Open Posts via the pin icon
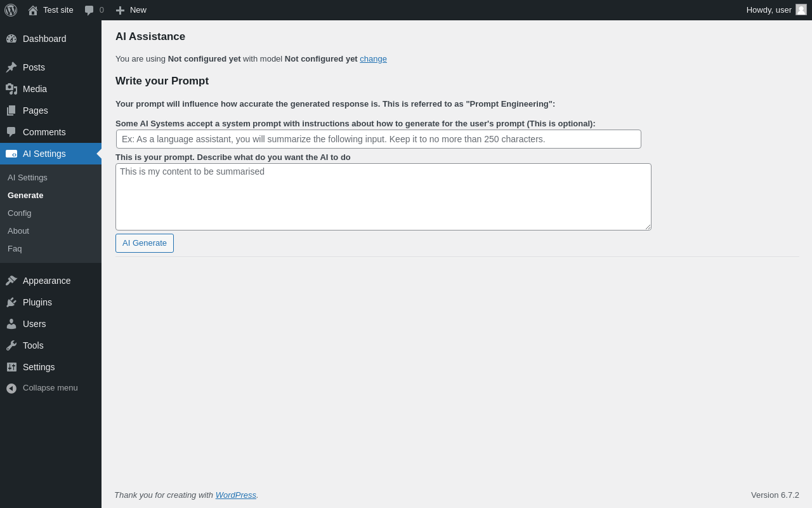Viewport: 812px width, 508px height. (x=11, y=67)
